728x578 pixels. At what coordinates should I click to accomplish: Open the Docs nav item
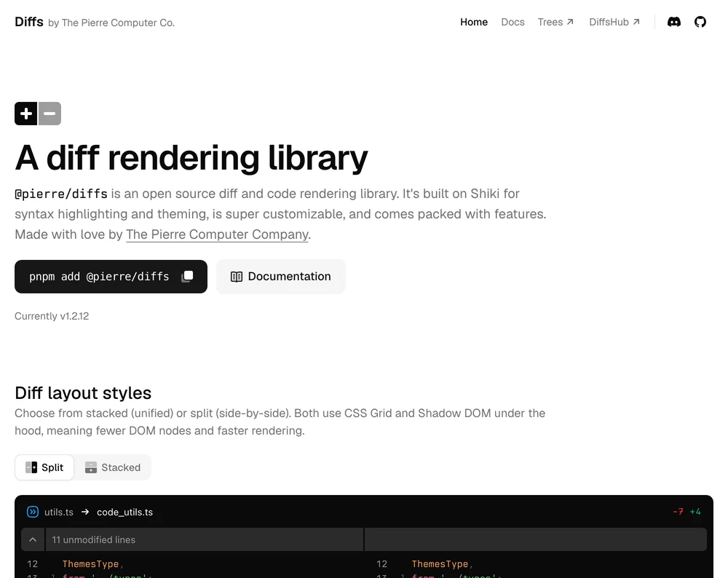tap(513, 22)
